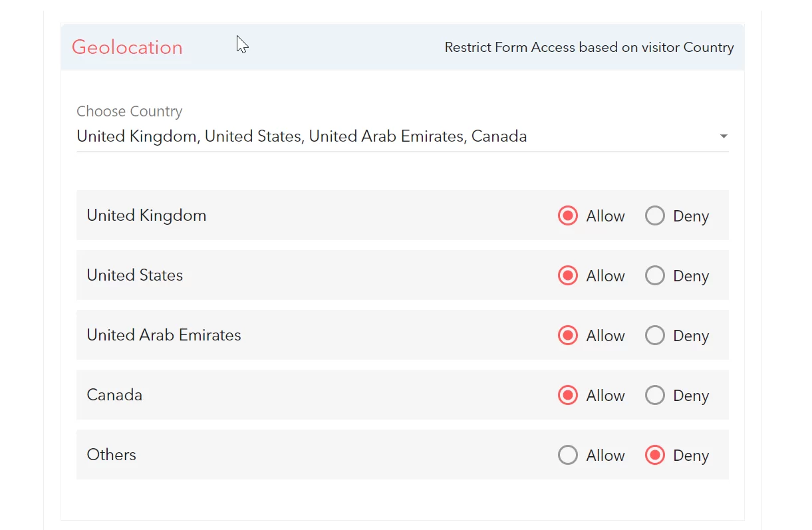The height and width of the screenshot is (530, 812).
Task: Click the United States row label
Action: (x=134, y=275)
